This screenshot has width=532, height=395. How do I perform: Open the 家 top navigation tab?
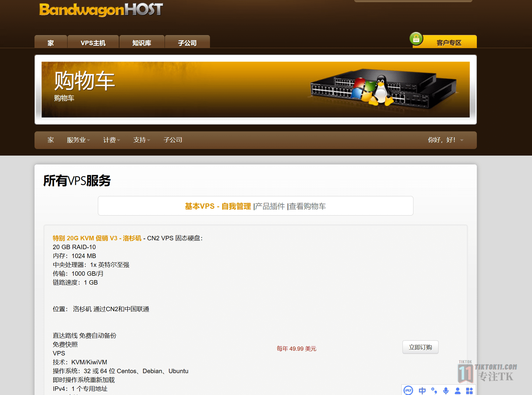tap(51, 42)
